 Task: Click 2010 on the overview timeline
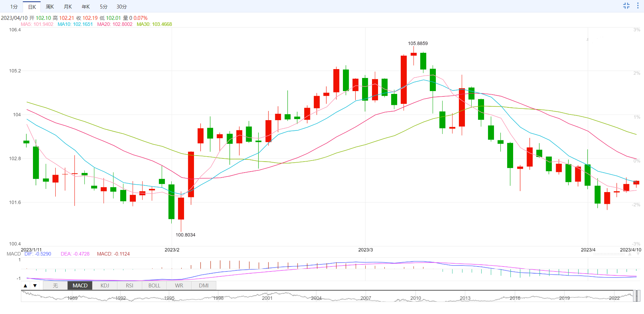coord(416,298)
